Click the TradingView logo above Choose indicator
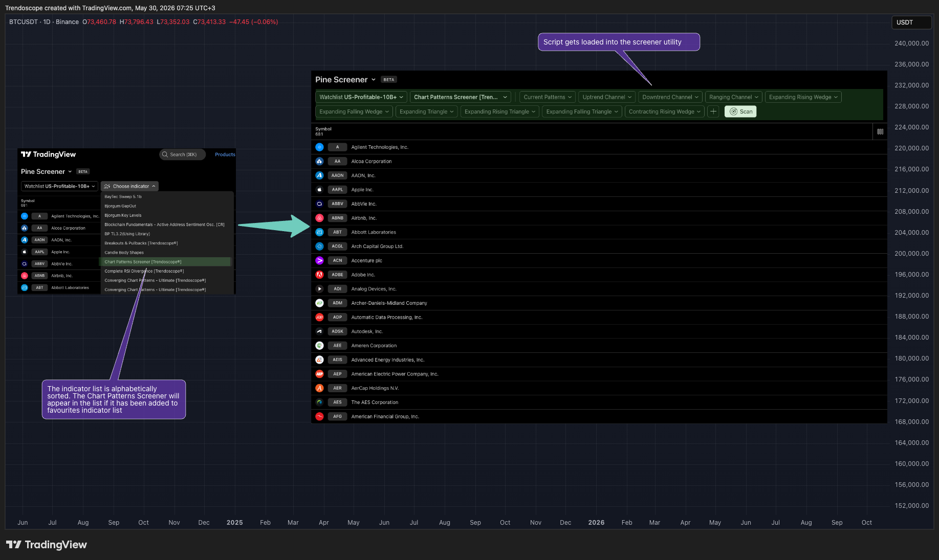This screenshot has width=939, height=560. [48, 154]
